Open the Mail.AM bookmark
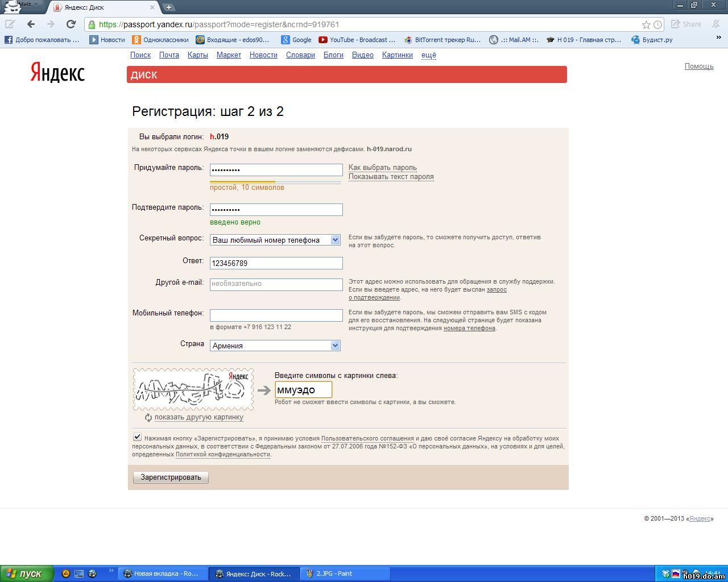Screen dimensions: 728x582 click(x=515, y=40)
